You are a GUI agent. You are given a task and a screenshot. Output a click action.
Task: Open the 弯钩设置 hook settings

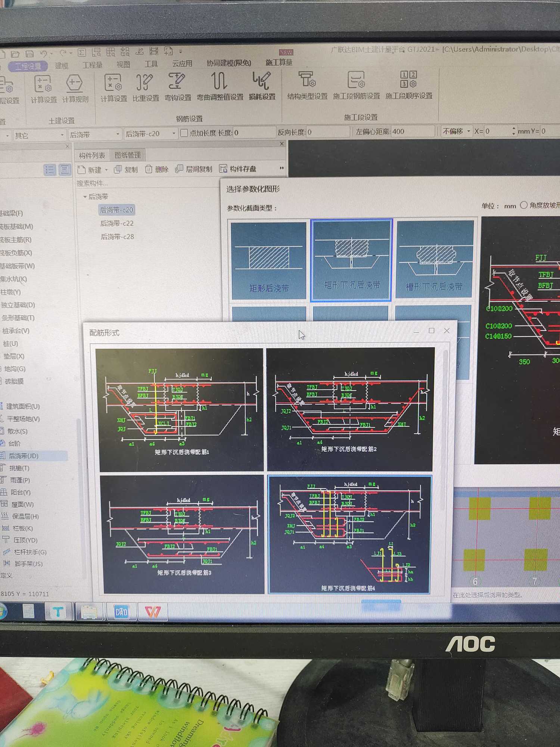[x=178, y=87]
